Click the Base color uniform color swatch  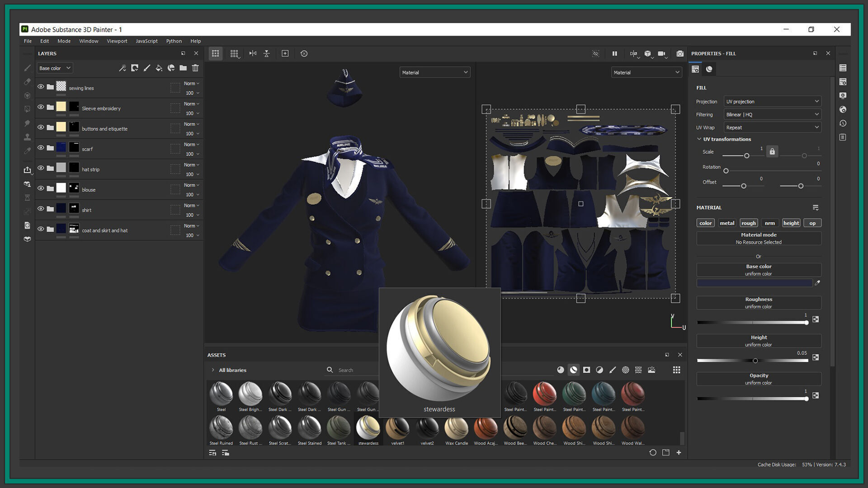pyautogui.click(x=755, y=283)
